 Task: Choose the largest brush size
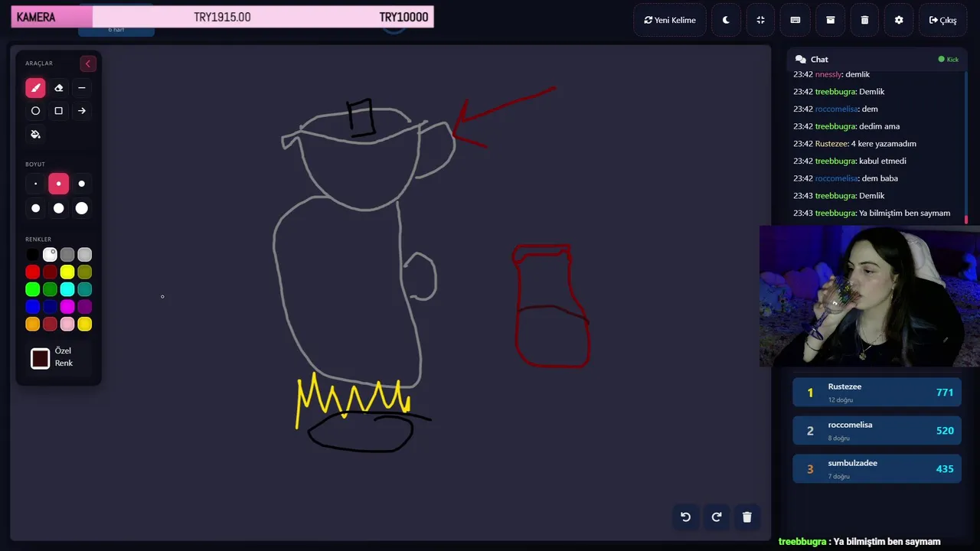(x=81, y=208)
